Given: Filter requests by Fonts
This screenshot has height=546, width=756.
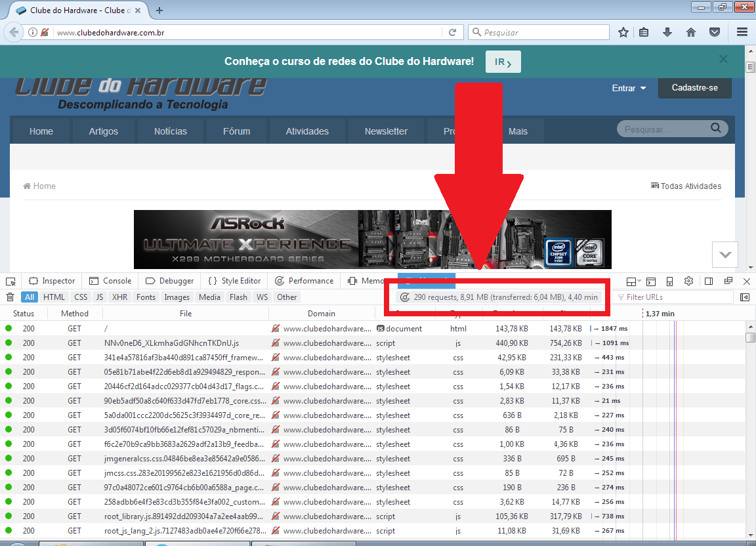Looking at the screenshot, I should 146,297.
